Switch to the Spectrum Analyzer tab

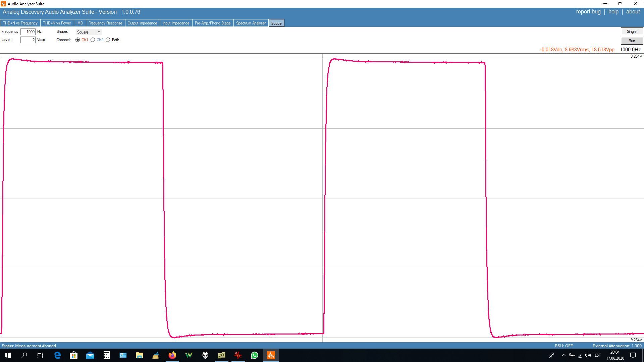[x=251, y=23]
